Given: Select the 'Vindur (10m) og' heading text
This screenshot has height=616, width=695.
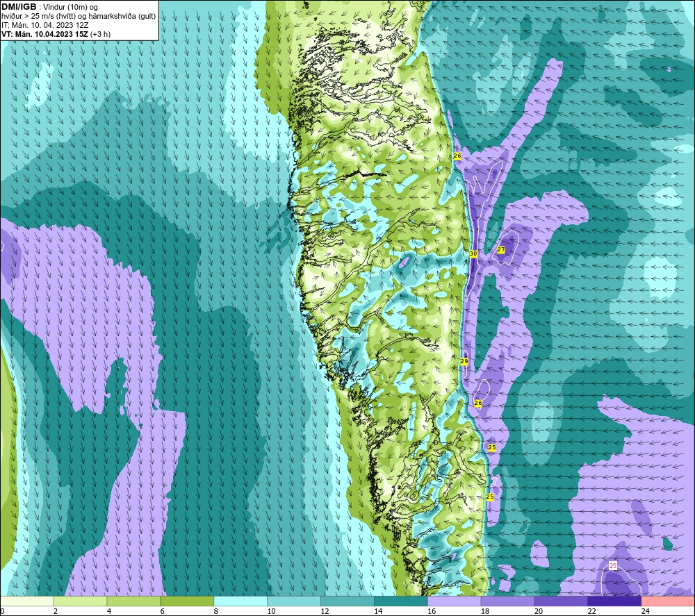Looking at the screenshot, I should (70, 8).
